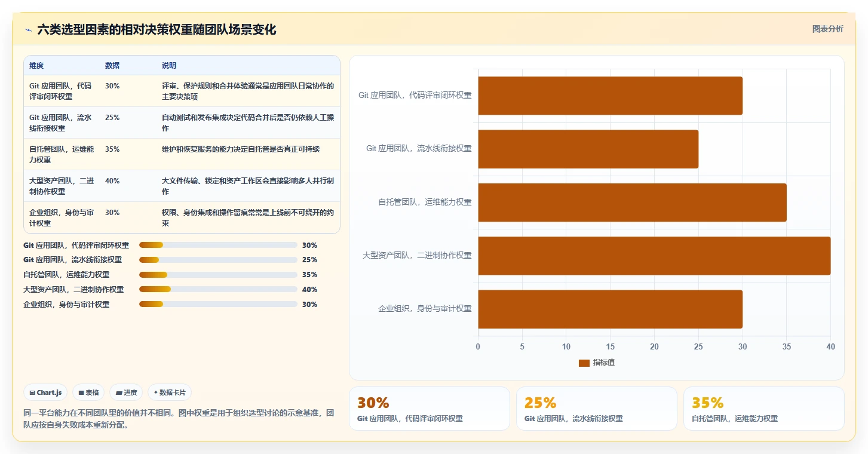Select the 数据卡片 tag chip
868x454 pixels.
point(170,392)
